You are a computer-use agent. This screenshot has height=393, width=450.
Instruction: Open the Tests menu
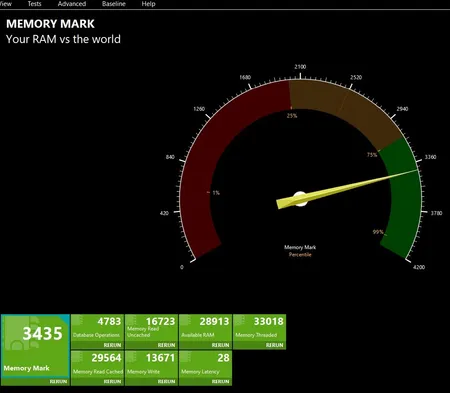tap(34, 4)
